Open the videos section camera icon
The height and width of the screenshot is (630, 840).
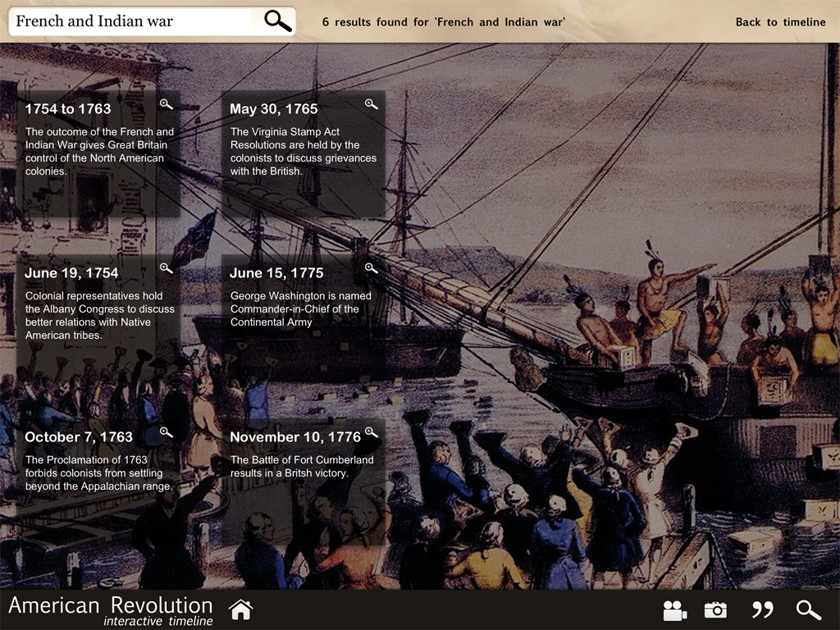(674, 610)
